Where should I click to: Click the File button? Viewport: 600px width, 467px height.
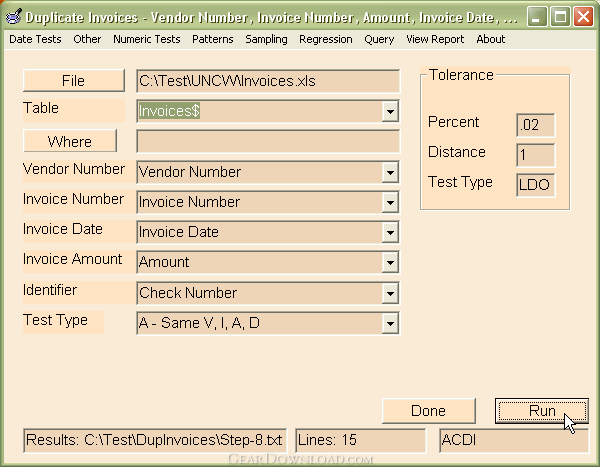[74, 80]
